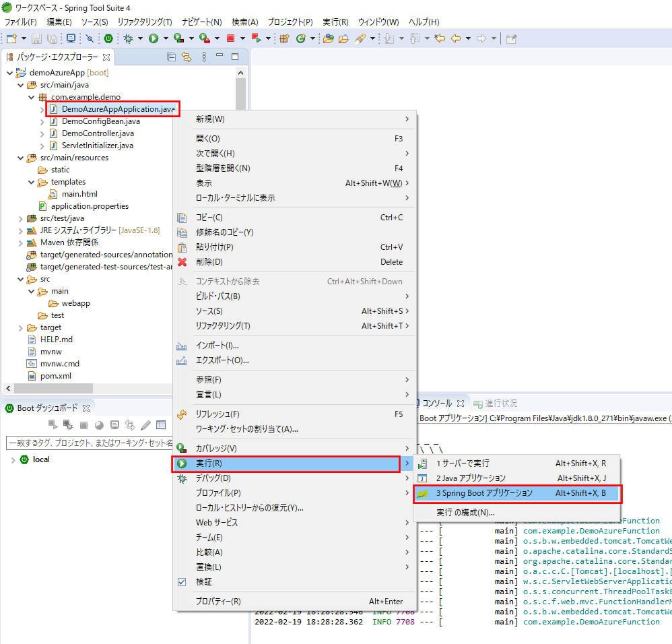Viewport: 672px width, 644px height.
Task: Click the Back navigation arrow icon
Action: tap(456, 38)
